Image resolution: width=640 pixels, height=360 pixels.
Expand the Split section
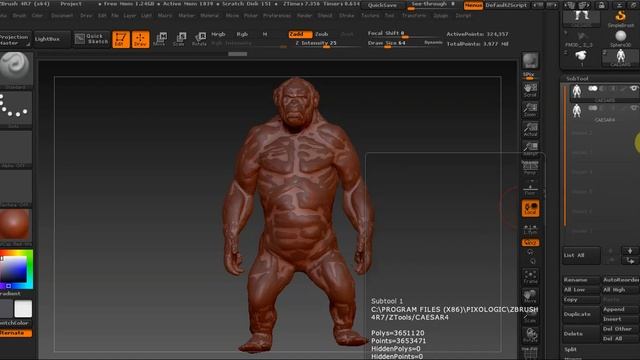click(x=570, y=349)
